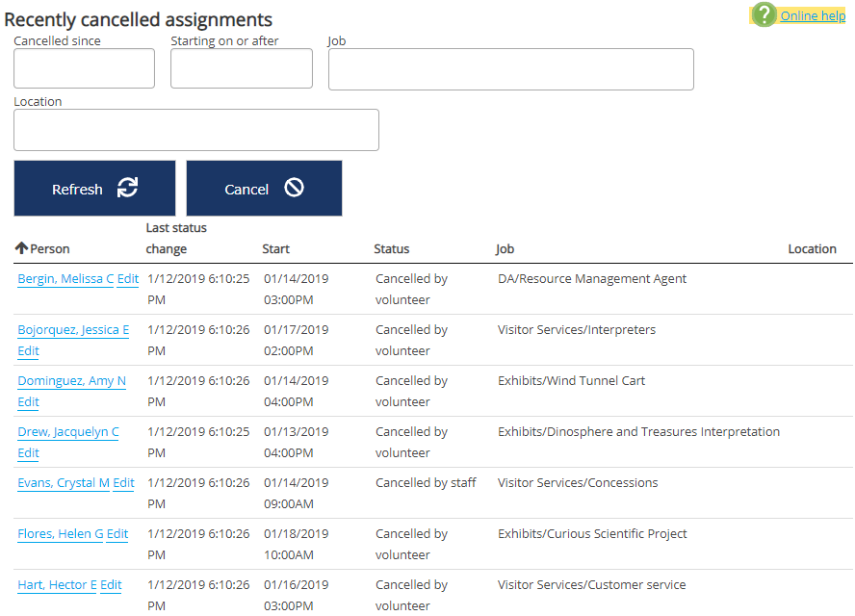Screen dimensions: 855x616
Task: Open Bergin, Melissa C's profile link
Action: pyautogui.click(x=65, y=279)
